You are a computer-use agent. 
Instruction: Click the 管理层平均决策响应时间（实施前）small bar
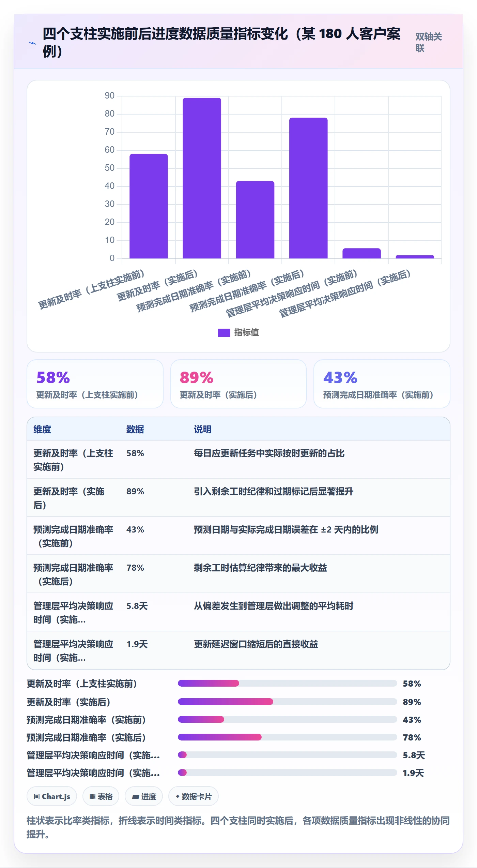[x=361, y=253]
